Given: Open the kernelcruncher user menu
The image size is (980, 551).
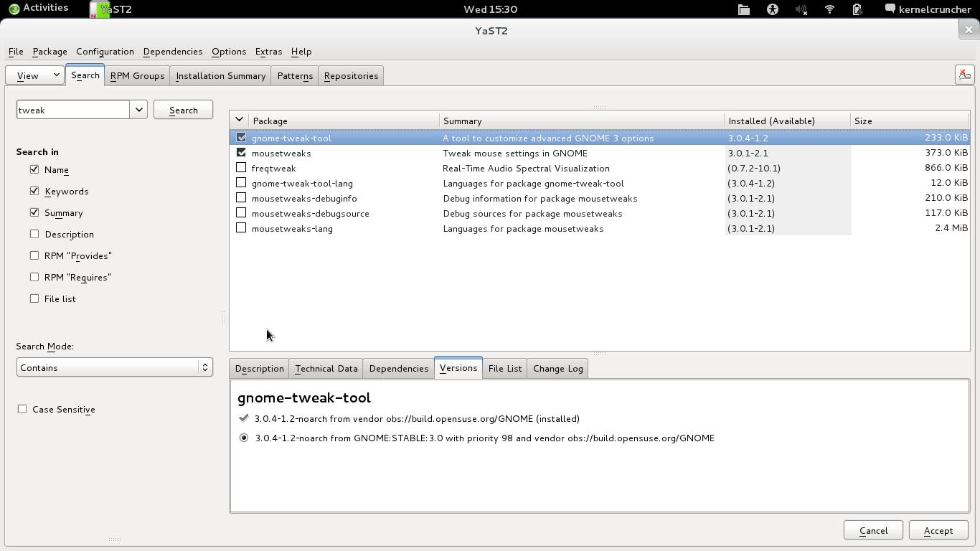Looking at the screenshot, I should 928,9.
